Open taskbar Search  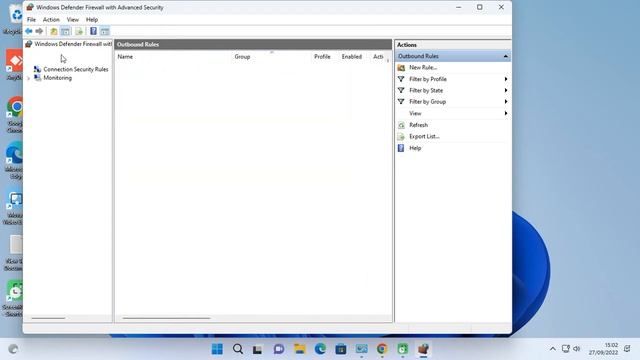pos(238,349)
